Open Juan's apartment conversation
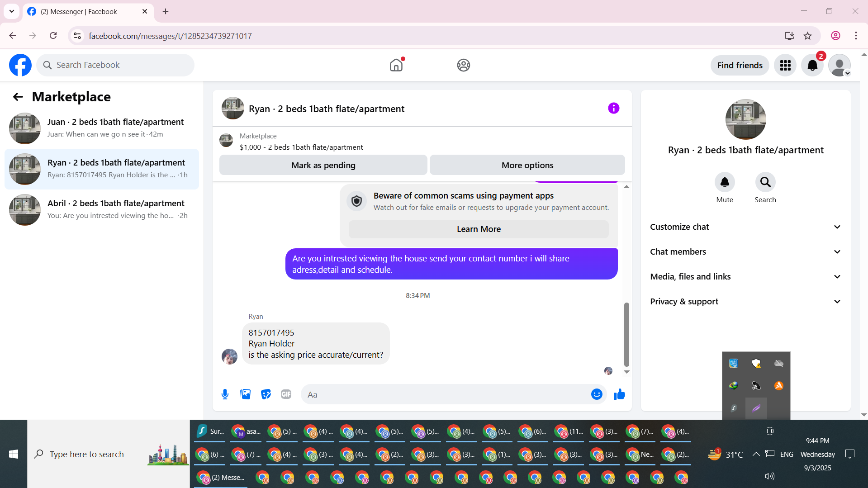The height and width of the screenshot is (488, 868). click(x=102, y=128)
